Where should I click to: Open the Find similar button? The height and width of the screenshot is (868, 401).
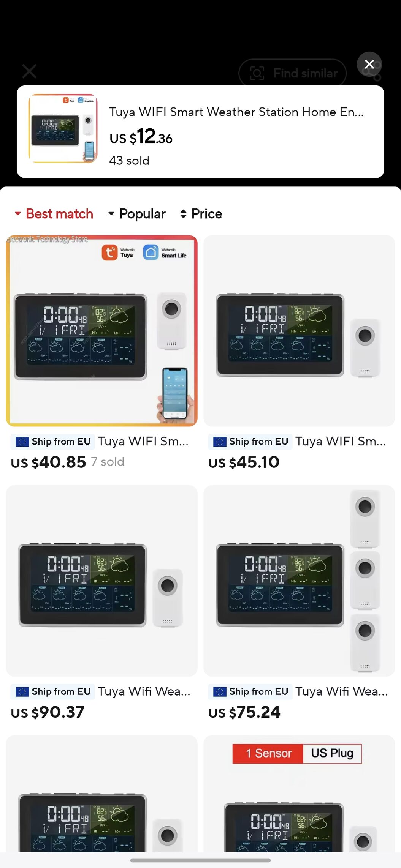[x=292, y=73]
